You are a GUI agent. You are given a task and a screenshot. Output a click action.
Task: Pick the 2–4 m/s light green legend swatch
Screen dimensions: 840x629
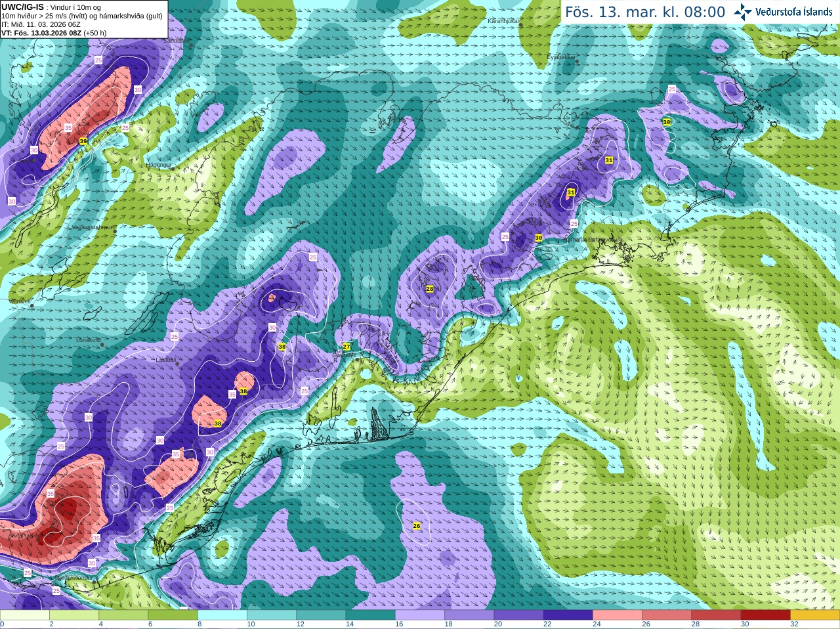pos(74,615)
